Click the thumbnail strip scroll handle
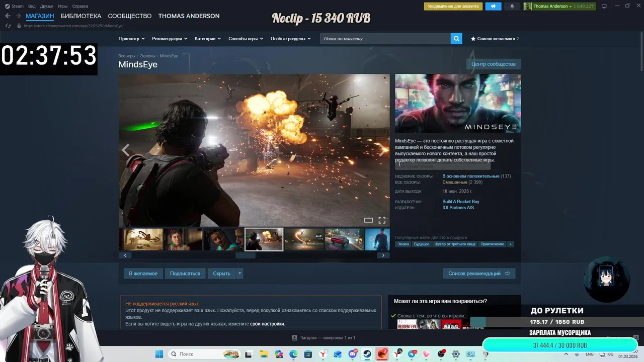 [246, 255]
